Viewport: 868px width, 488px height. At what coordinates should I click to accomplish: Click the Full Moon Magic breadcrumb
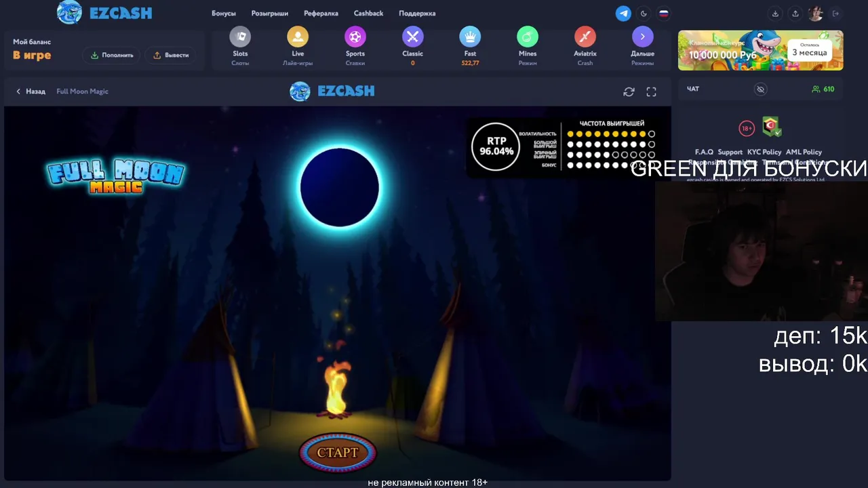[83, 91]
